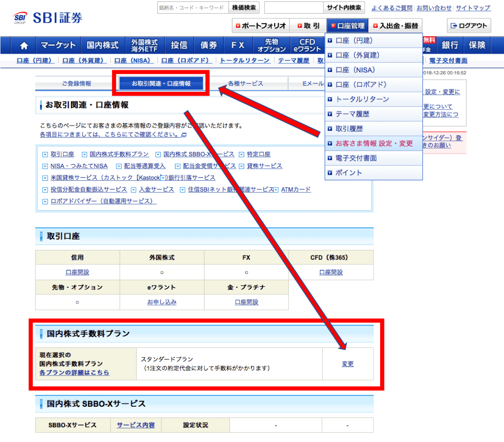Open the 保険 navigation tab
Screen dimensions: 504x442
coord(477,45)
